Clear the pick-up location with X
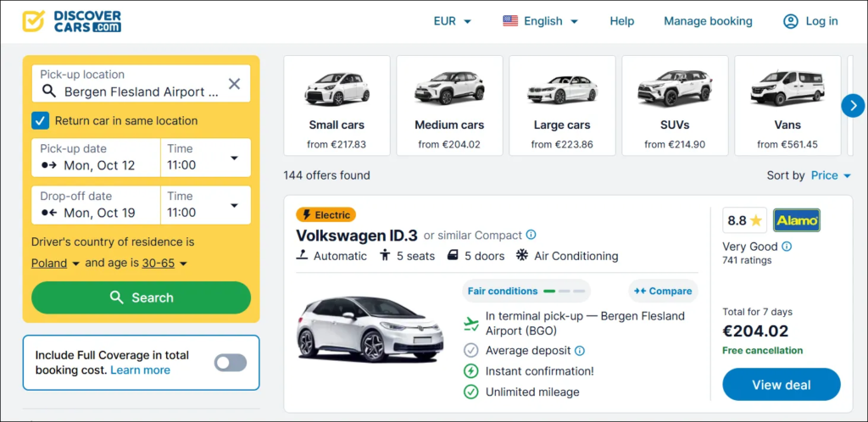The height and width of the screenshot is (422, 868). [x=234, y=84]
